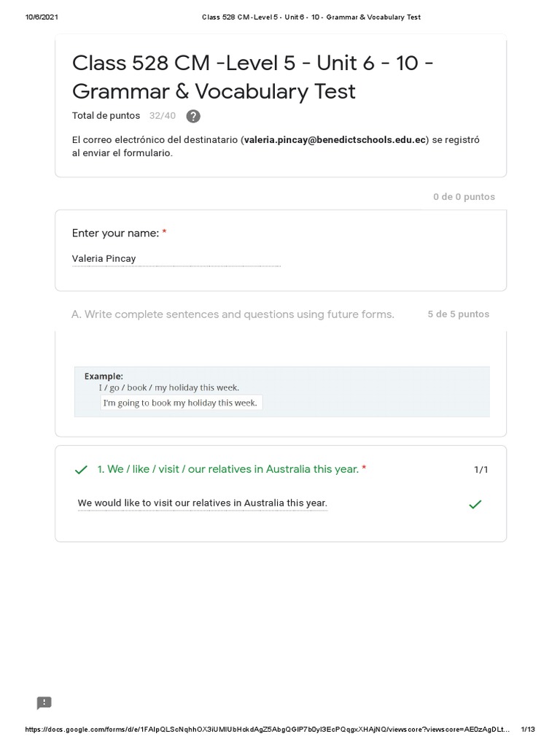
Task: Click the 1/1 score for question 1
Action: (x=481, y=470)
